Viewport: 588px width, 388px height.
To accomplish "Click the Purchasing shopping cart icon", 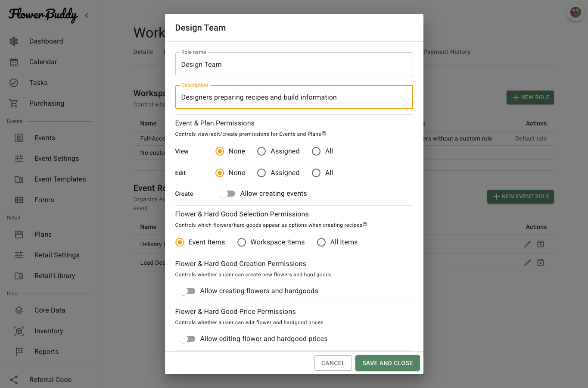I will (14, 103).
